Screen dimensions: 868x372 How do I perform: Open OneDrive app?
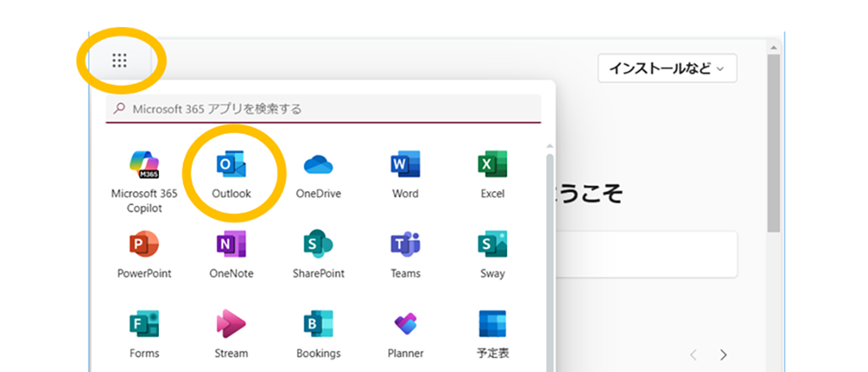[319, 165]
